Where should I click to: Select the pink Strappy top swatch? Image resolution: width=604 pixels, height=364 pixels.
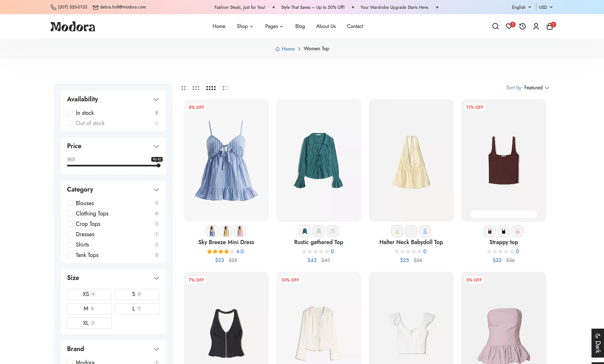pos(517,231)
